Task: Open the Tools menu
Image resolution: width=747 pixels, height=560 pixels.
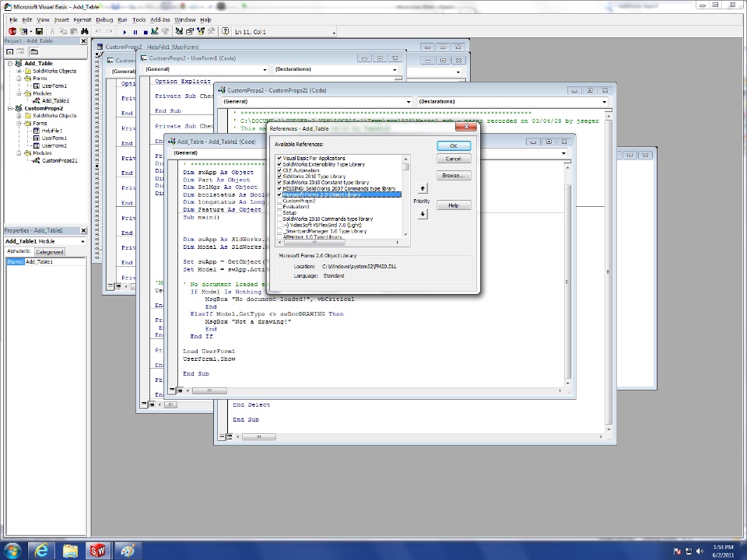Action: point(139,20)
